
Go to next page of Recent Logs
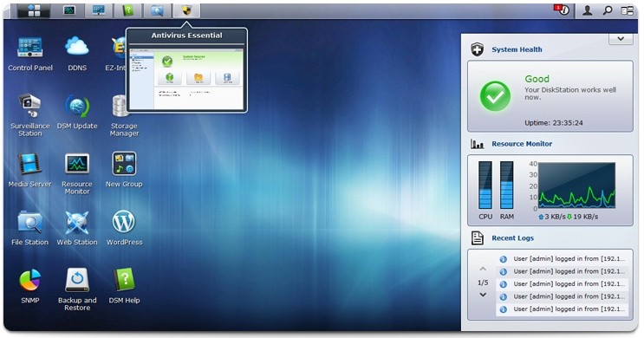click(x=483, y=295)
